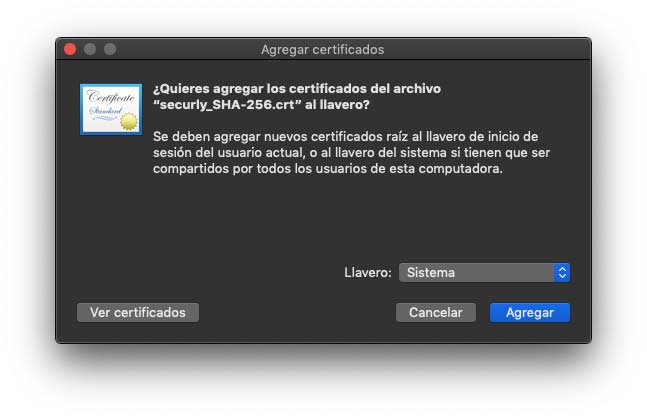Click the 'Agregar certificados' title text

323,49
